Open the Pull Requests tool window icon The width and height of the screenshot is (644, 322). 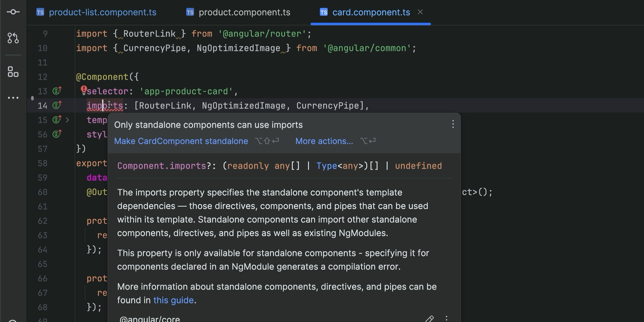13,38
